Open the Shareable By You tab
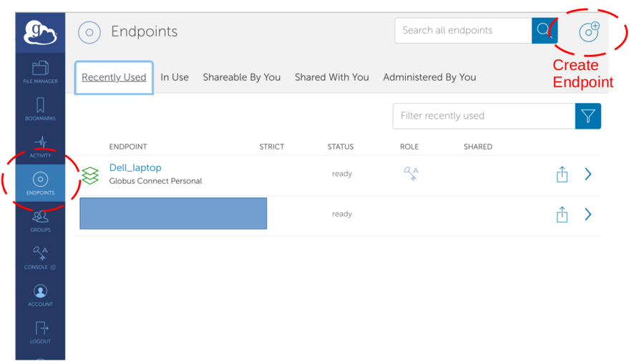This screenshot has height=364, width=644. point(241,77)
